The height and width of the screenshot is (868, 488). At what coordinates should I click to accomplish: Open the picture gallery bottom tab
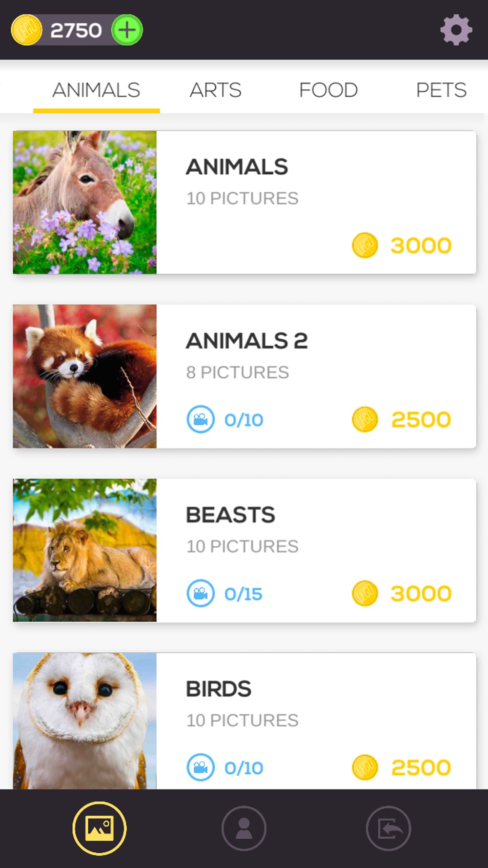pos(100,828)
